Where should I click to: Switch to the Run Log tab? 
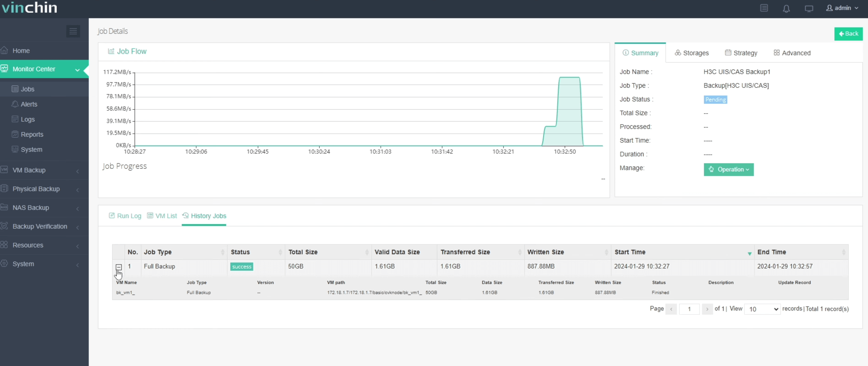tap(125, 216)
